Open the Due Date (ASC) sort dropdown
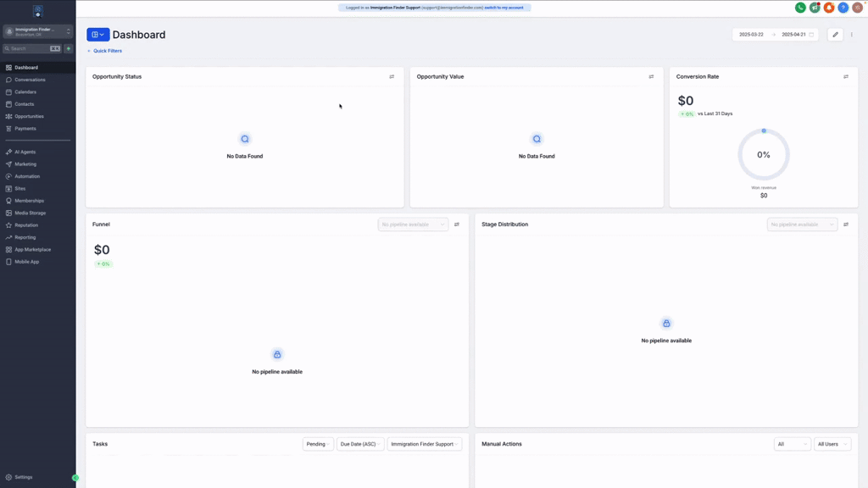The height and width of the screenshot is (488, 868). (360, 444)
